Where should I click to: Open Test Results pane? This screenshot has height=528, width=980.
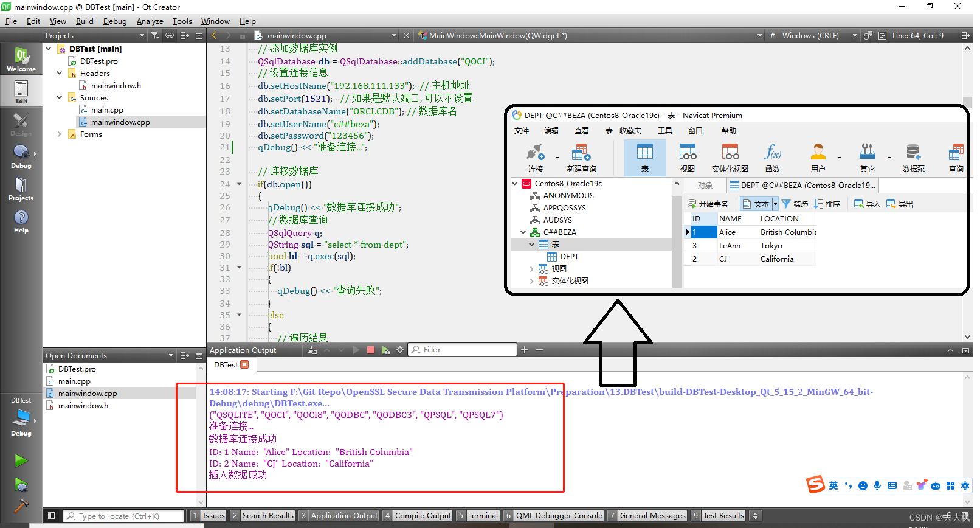pos(718,516)
